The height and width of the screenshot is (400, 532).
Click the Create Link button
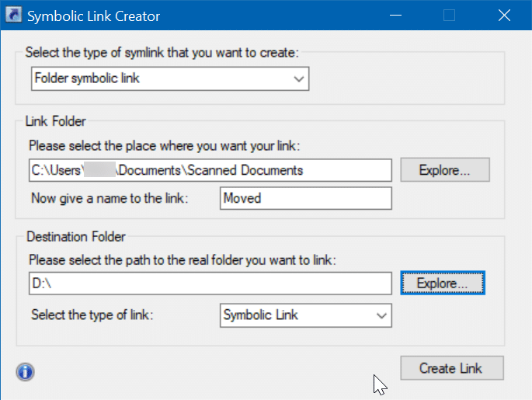click(x=452, y=368)
